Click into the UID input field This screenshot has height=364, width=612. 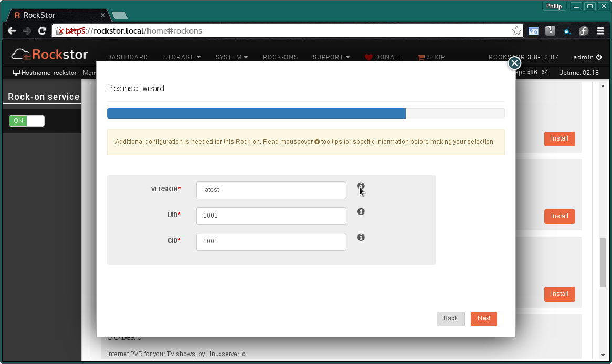pos(271,216)
